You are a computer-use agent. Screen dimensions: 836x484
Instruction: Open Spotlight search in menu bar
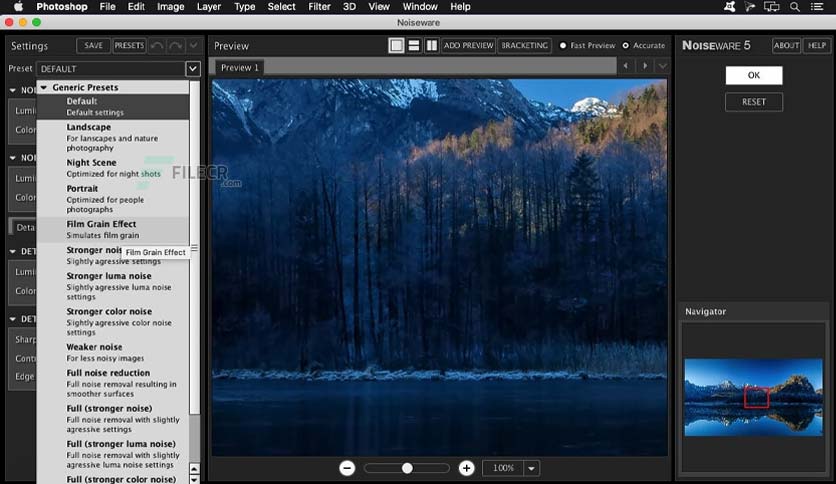(x=794, y=6)
